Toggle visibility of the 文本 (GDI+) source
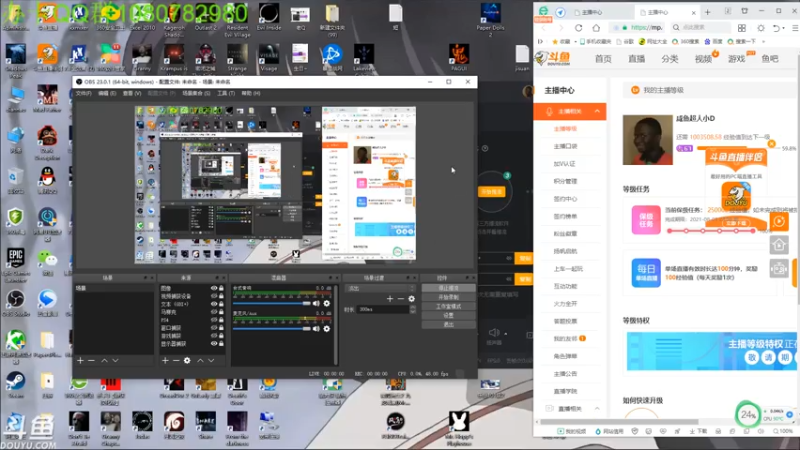The image size is (800, 450). 214,304
